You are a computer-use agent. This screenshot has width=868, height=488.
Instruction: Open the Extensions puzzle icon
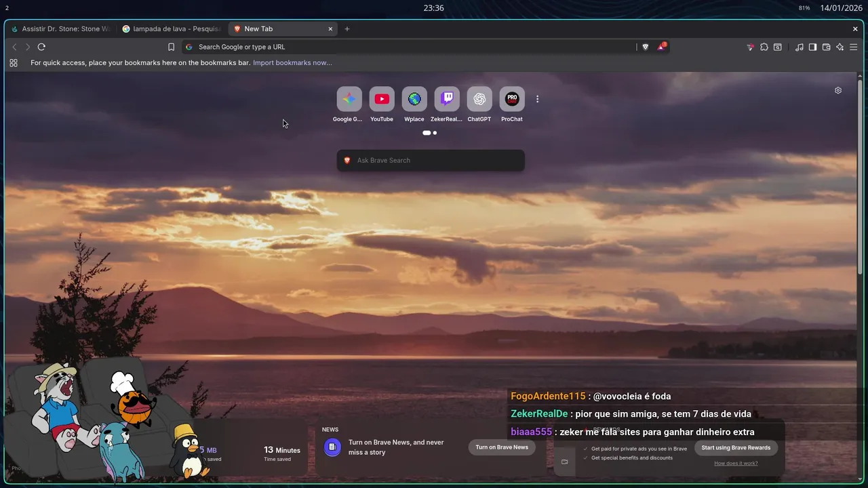coord(764,47)
